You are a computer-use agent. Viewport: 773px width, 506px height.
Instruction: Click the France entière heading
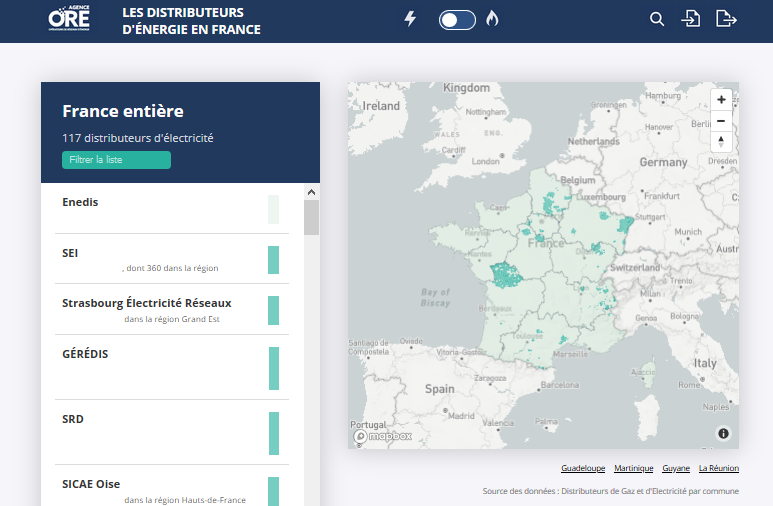coord(123,111)
